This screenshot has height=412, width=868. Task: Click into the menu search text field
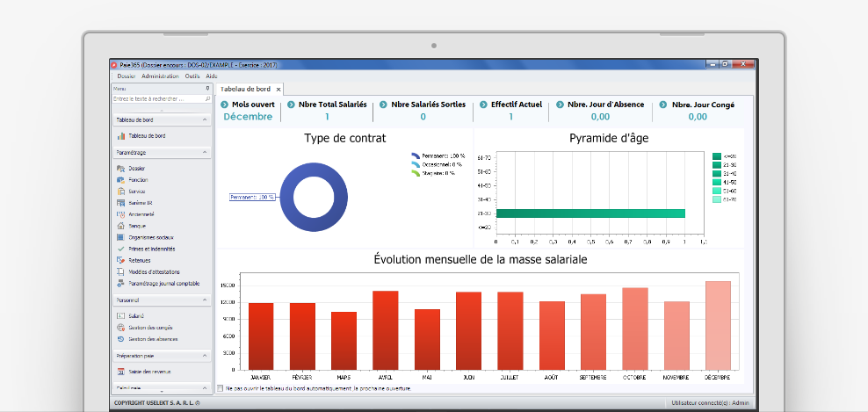(158, 99)
